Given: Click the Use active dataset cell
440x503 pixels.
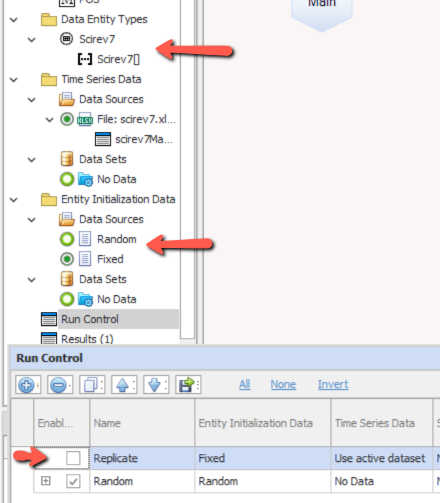Looking at the screenshot, I should tap(382, 458).
